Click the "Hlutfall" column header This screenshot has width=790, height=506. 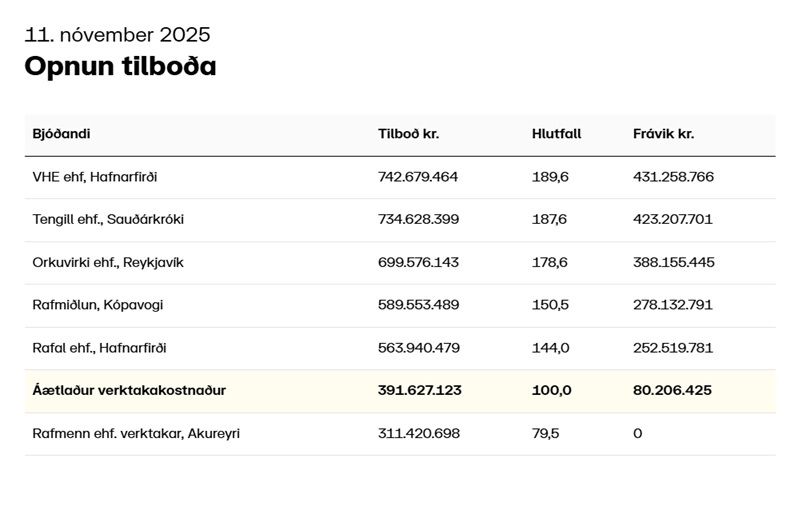[556, 134]
